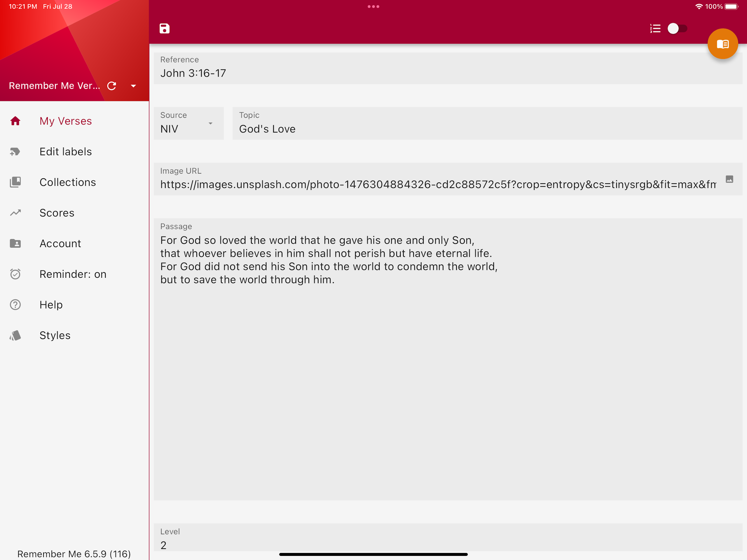Tap the three-dot multitasking indicator at top
The height and width of the screenshot is (560, 747).
(373, 6)
